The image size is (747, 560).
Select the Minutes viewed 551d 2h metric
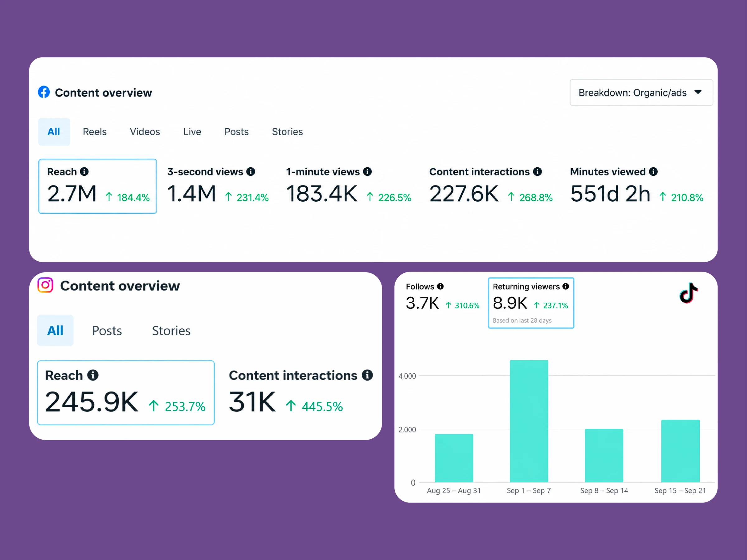tap(637, 186)
